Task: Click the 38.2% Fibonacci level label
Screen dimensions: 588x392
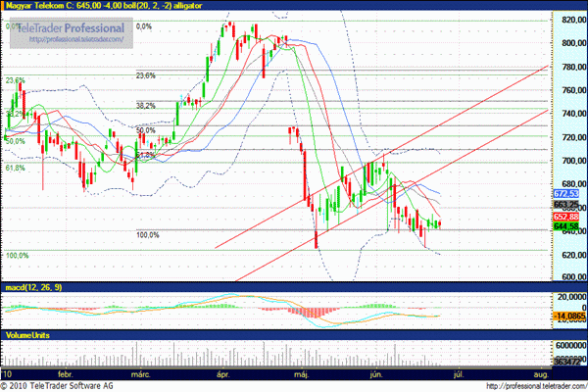Action: click(146, 106)
